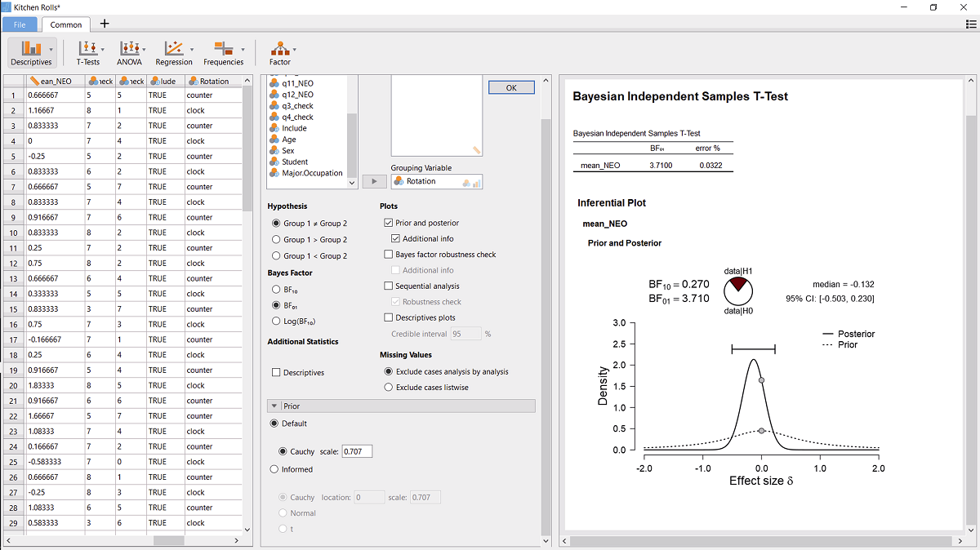The height and width of the screenshot is (550, 980).
Task: Select the BF₁₀ Bayes Factor option
Action: click(x=276, y=289)
